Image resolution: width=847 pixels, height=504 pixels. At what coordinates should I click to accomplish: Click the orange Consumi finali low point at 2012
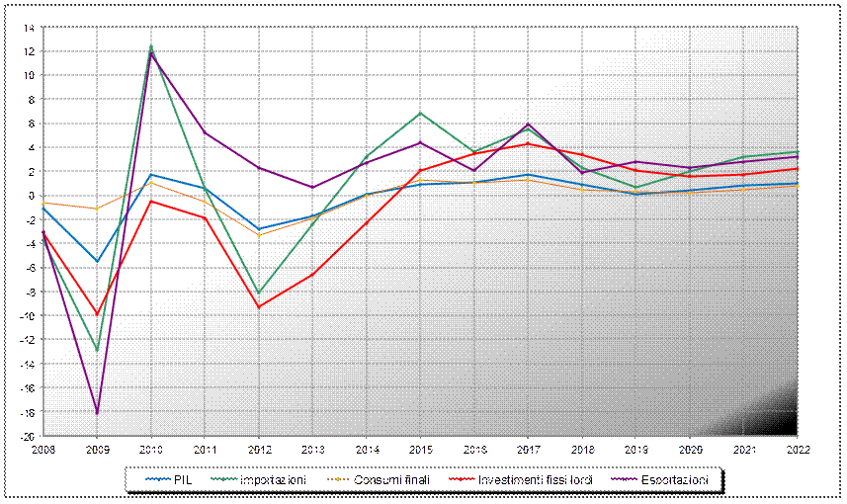coord(259,235)
